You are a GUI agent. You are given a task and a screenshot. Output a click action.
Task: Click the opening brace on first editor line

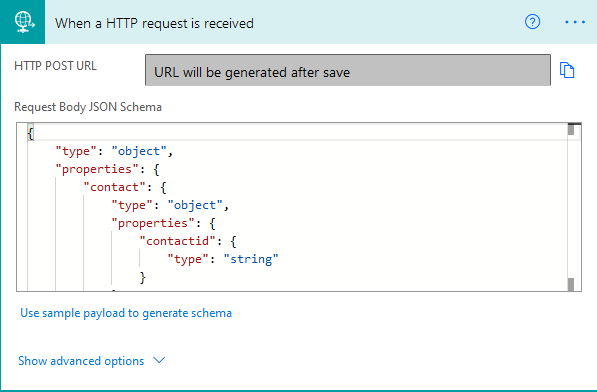coord(31,133)
